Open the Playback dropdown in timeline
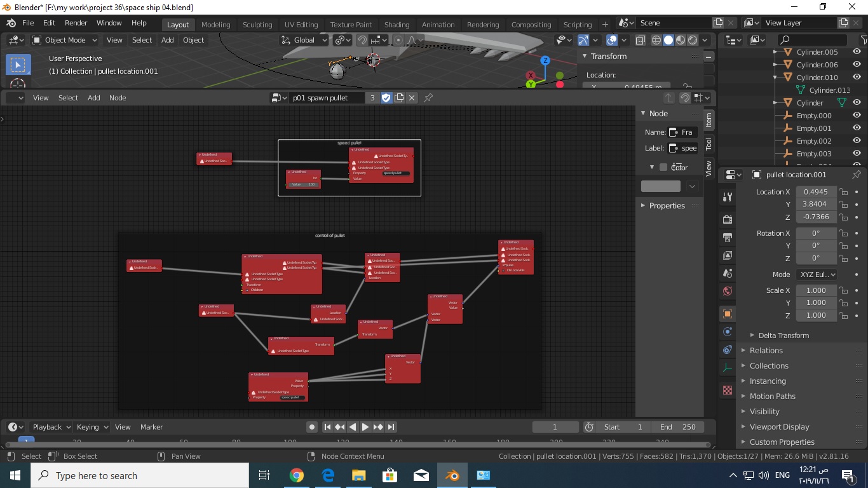 [52, 427]
